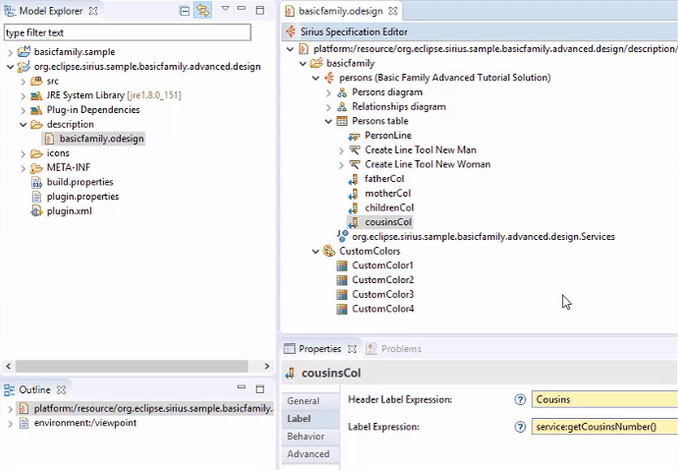Expand the Persons diagram node
Image resolution: width=678 pixels, height=470 pixels.
tap(329, 92)
